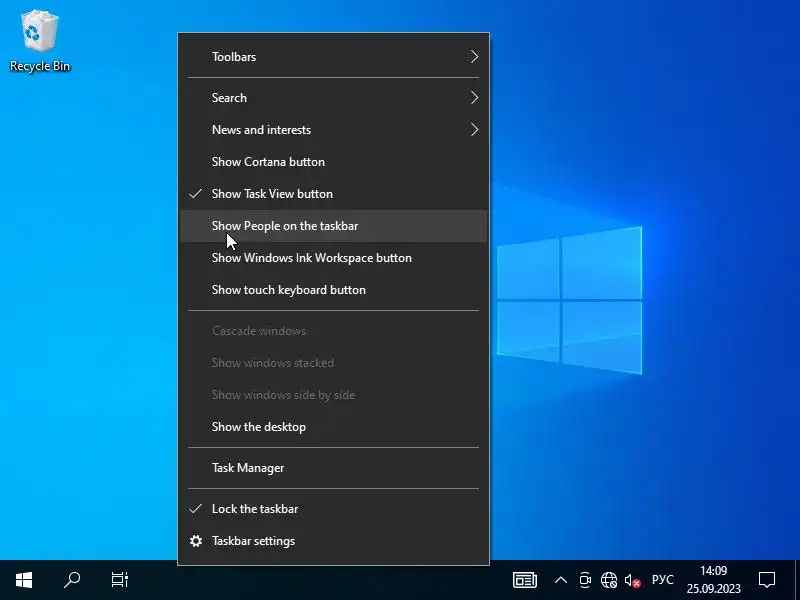Expand the News and interests submenu
Viewport: 800px width, 600px height.
pos(334,130)
